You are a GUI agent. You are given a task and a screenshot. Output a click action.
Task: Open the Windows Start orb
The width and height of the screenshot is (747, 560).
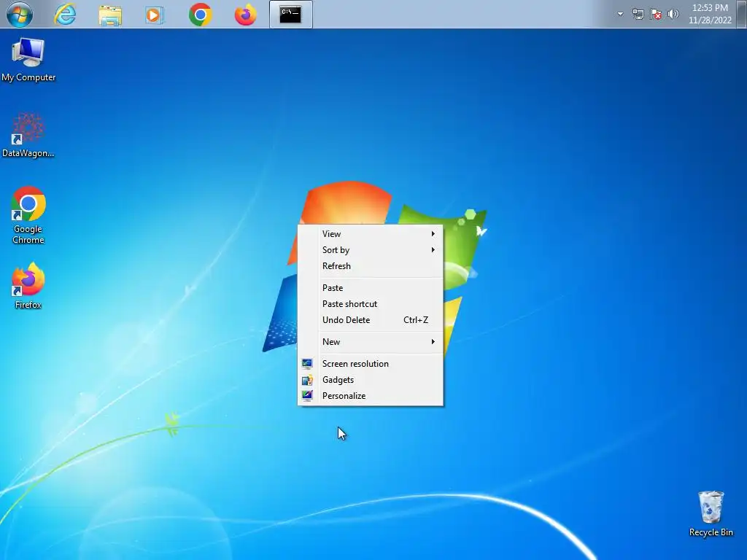click(x=20, y=15)
